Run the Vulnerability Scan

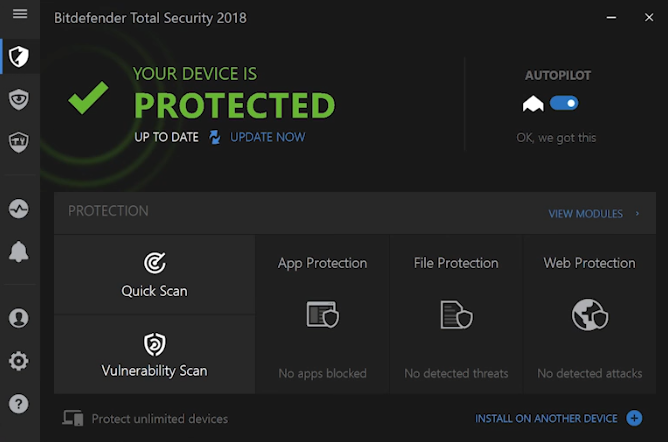coord(154,355)
